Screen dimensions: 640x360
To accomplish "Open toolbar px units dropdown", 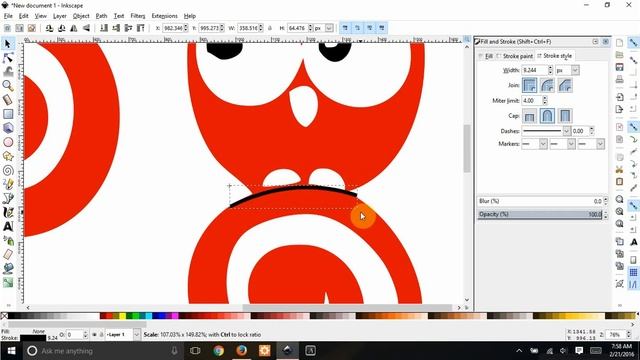I will click(x=329, y=28).
